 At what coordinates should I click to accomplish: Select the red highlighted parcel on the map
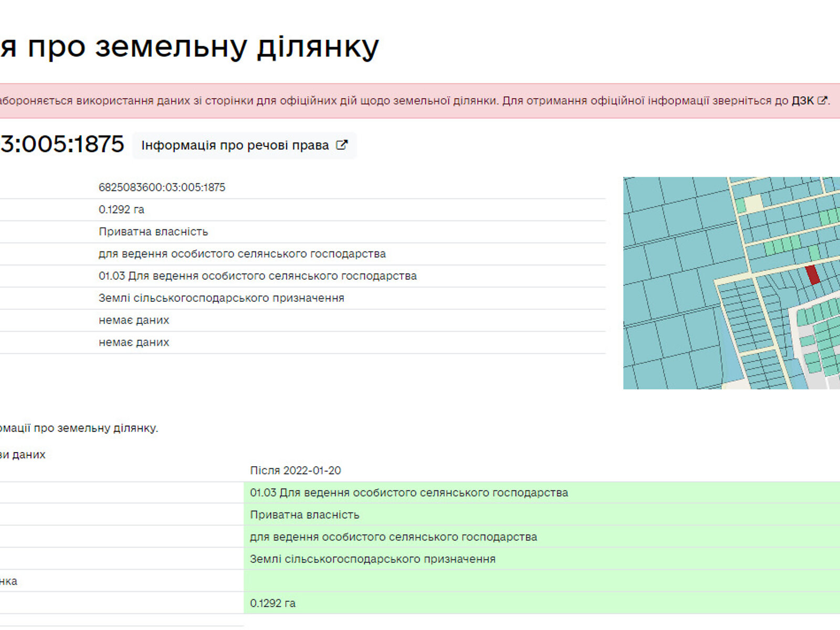[812, 275]
